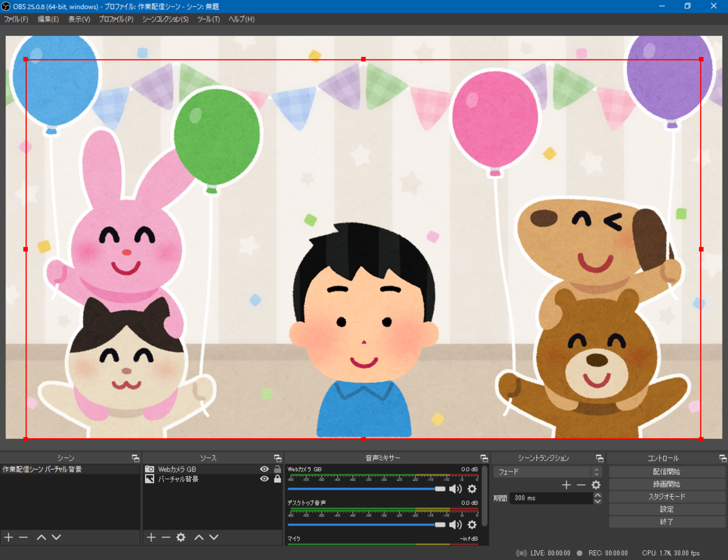Remove selected scene with minus icon

[23, 537]
